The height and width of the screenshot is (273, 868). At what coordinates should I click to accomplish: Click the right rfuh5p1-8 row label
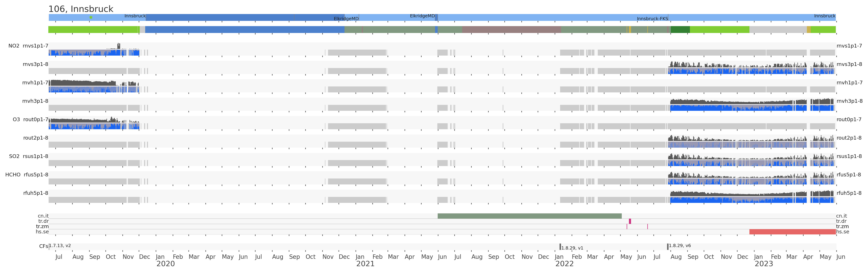[x=849, y=193]
